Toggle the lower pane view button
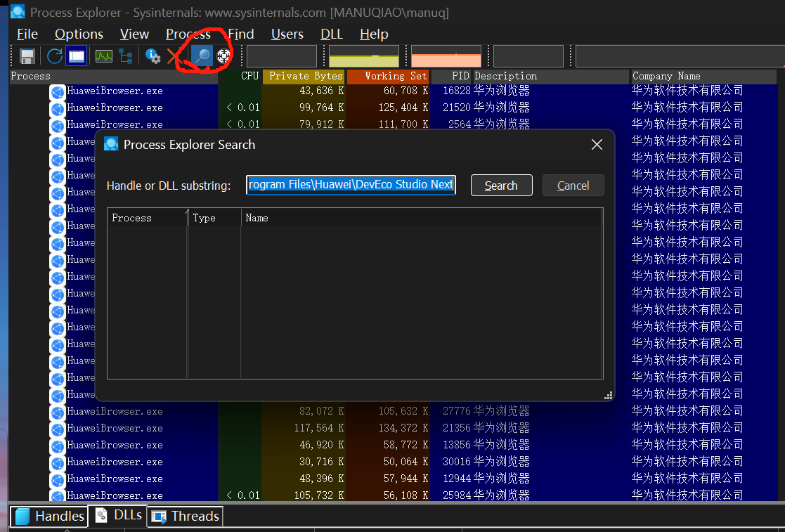Screen dimensions: 785x532 click(x=77, y=56)
